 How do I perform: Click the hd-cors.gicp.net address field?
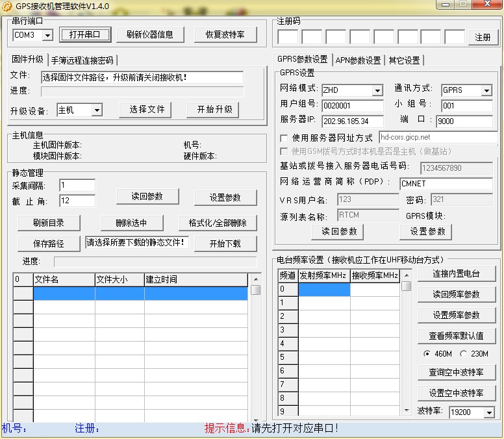pos(438,137)
